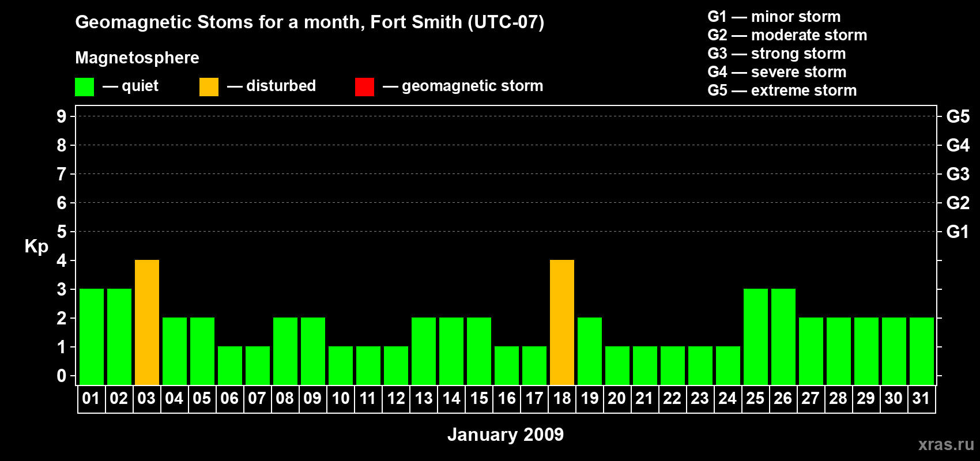Click the 'Magnetosphere' heading
Screen dimensions: 980x461
pyautogui.click(x=137, y=58)
